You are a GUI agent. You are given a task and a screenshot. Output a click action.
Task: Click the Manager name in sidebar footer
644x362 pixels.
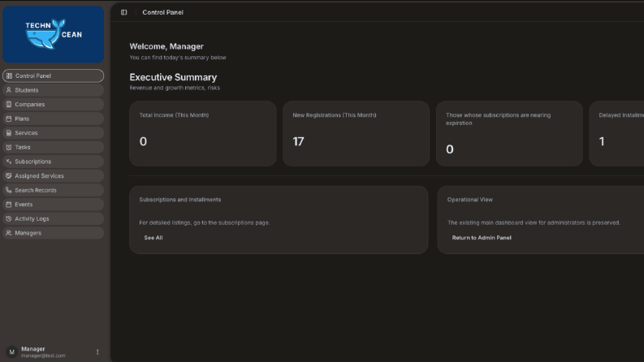pyautogui.click(x=32, y=349)
